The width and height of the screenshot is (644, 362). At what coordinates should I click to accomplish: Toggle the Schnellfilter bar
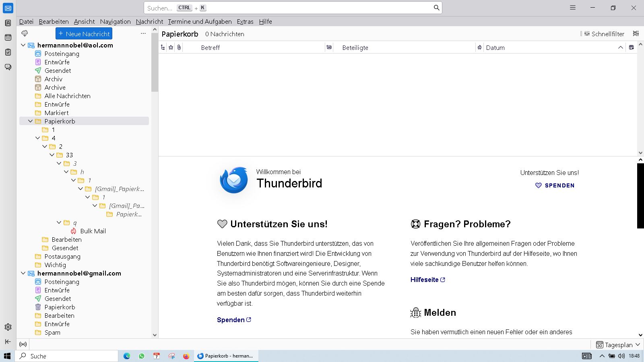pos(604,34)
